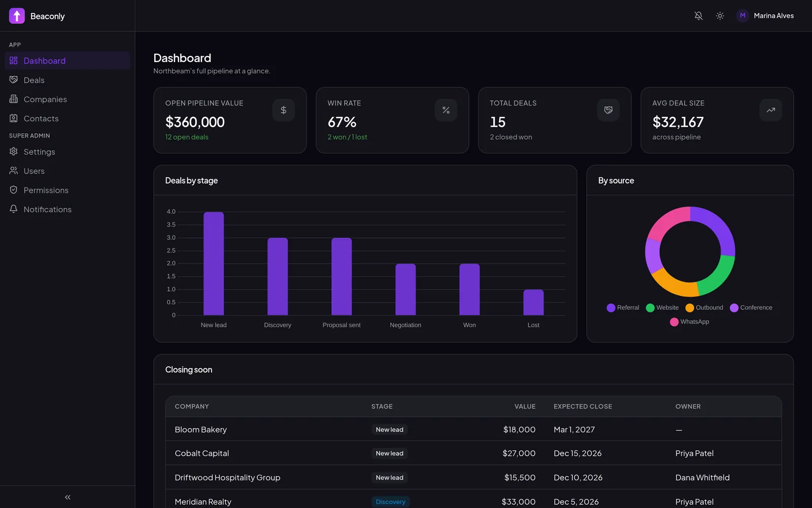Open Driftwood Hospitality Group row
Screen dimensions: 812x508
(473, 478)
